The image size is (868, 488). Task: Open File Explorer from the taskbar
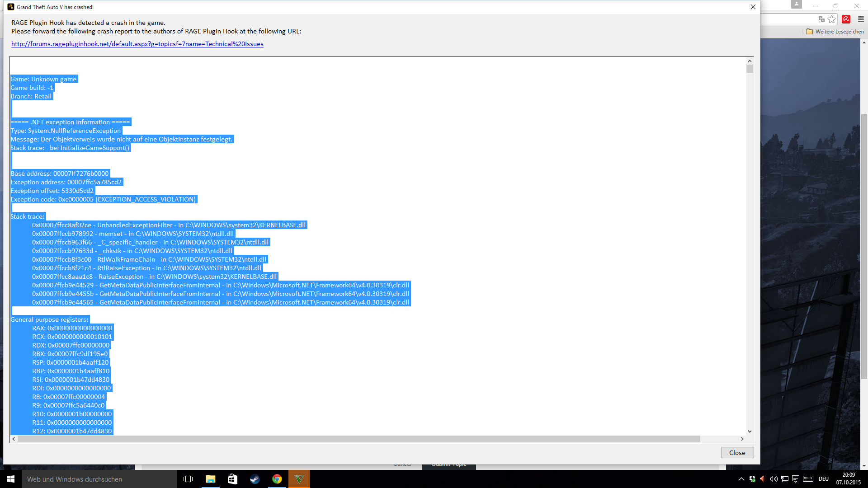click(x=210, y=479)
